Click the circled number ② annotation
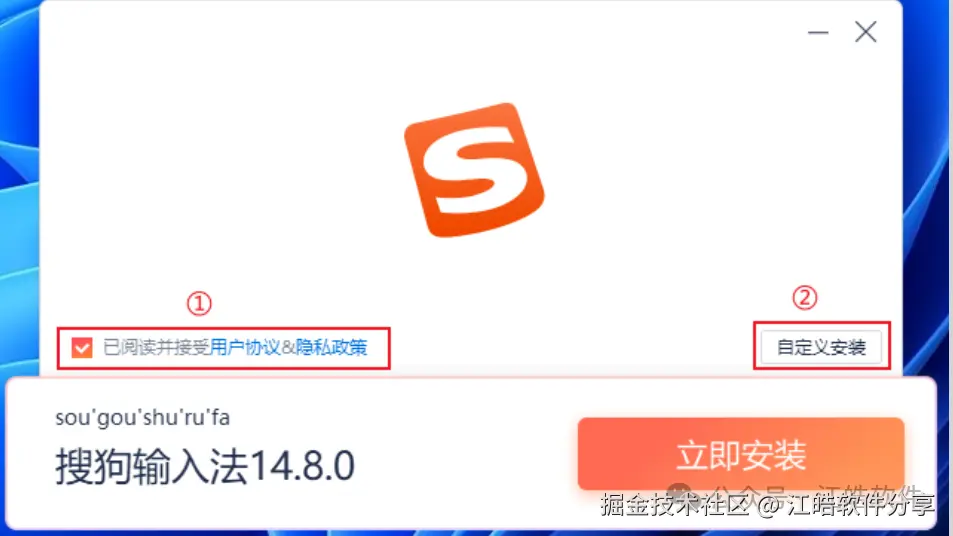953x536 pixels. pos(805,298)
